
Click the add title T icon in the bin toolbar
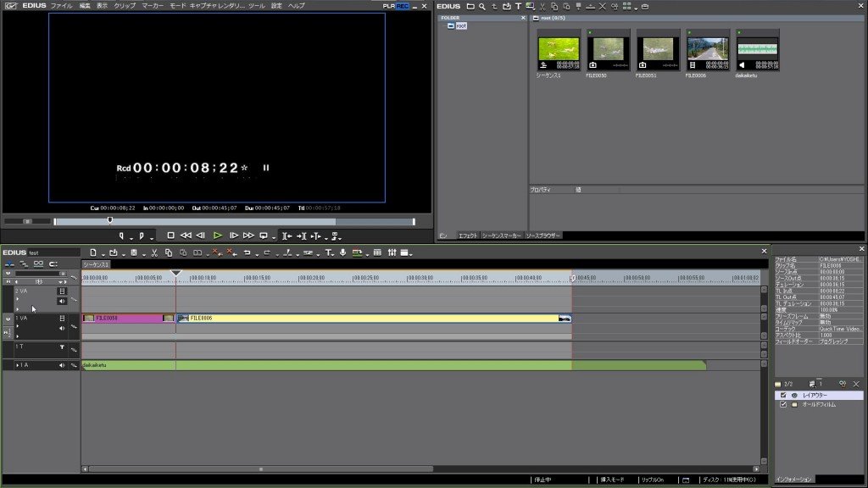(518, 7)
